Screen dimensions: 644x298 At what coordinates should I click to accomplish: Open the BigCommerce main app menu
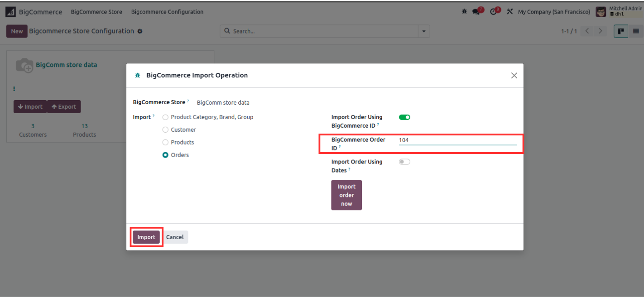40,12
